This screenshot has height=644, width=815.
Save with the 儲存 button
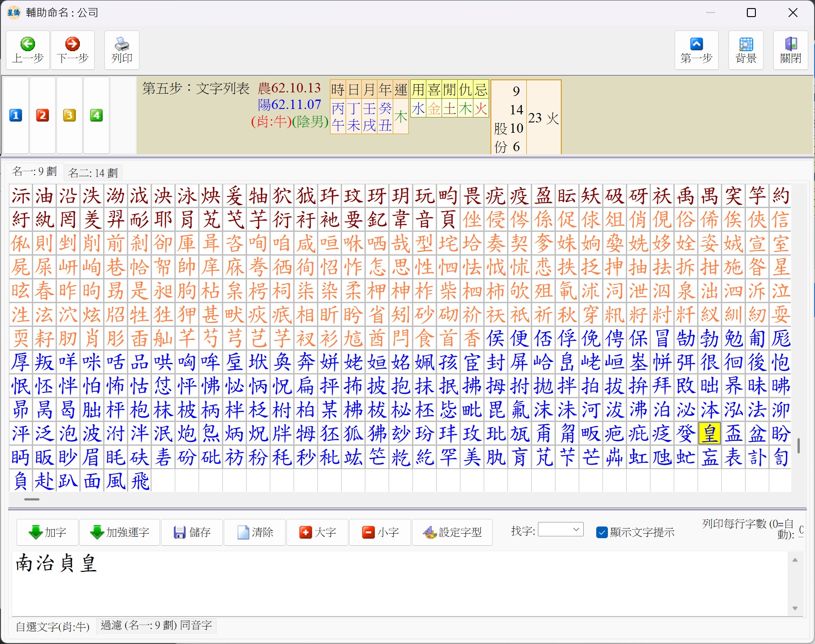[192, 532]
